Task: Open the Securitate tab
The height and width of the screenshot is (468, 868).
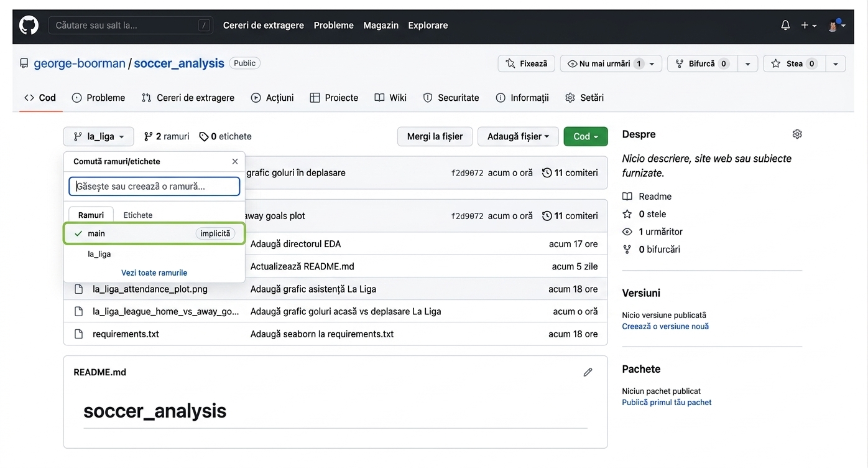Action: coord(451,98)
